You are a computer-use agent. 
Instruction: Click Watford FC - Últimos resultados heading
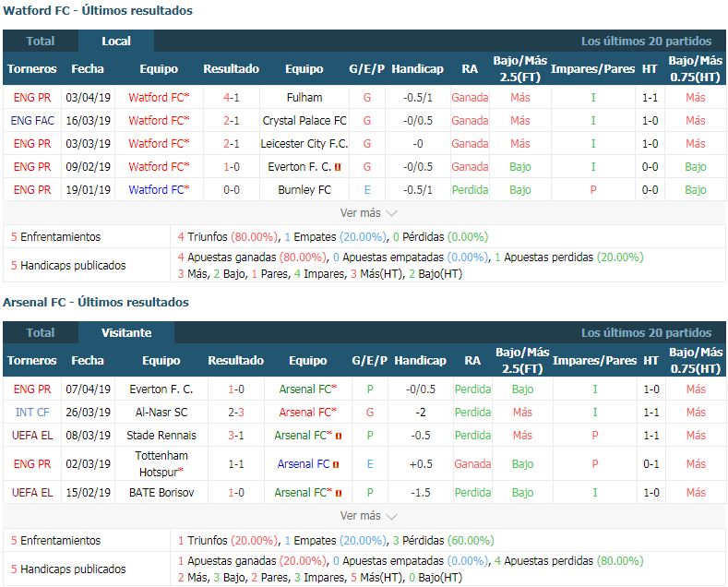pyautogui.click(x=98, y=11)
